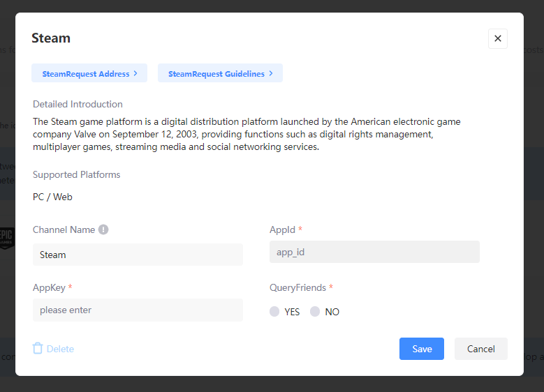Select the YES radio button for QueryFriends

pyautogui.click(x=274, y=312)
